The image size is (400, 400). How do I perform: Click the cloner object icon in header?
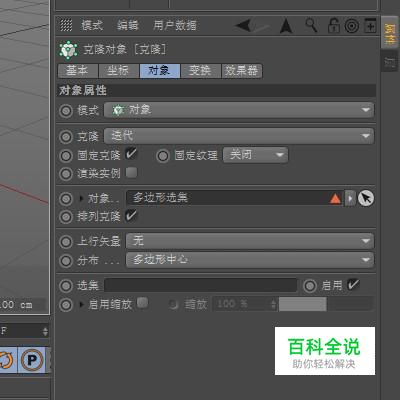68,50
